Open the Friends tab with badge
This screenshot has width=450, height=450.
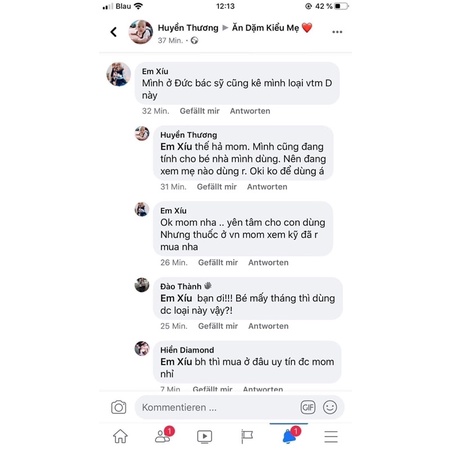(x=163, y=435)
